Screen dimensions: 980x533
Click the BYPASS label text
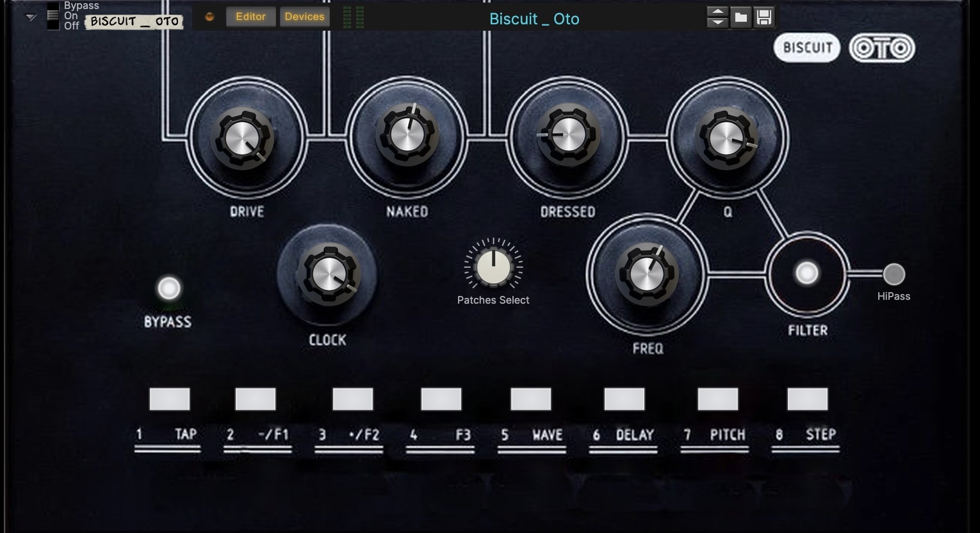tap(168, 322)
